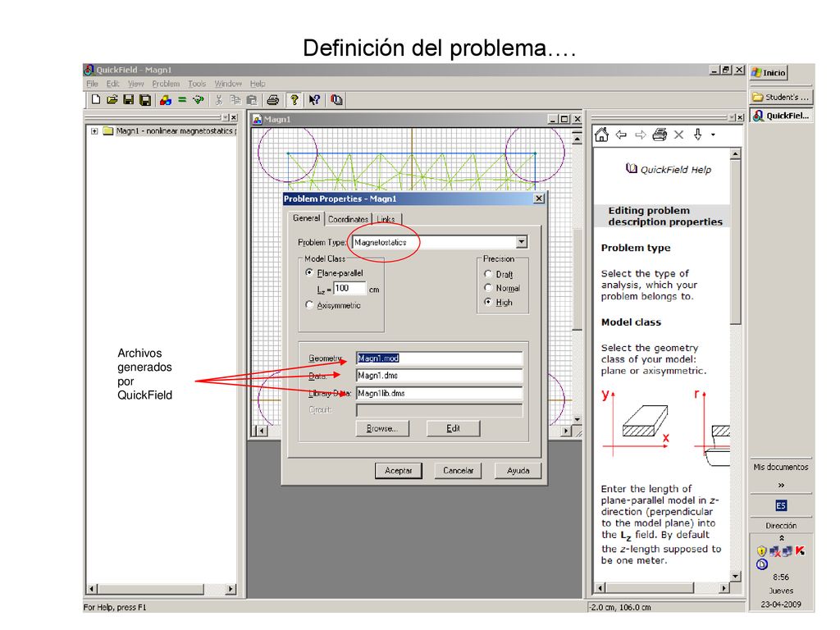840x630 pixels.
Task: Go forward using help panel right arrow
Action: [640, 135]
